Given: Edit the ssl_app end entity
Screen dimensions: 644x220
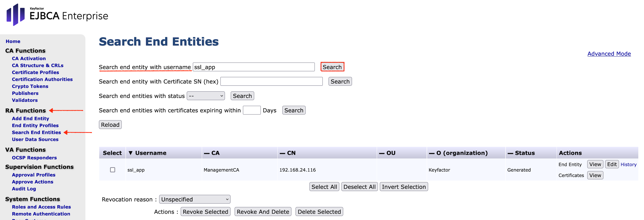Looking at the screenshot, I should pyautogui.click(x=612, y=164).
